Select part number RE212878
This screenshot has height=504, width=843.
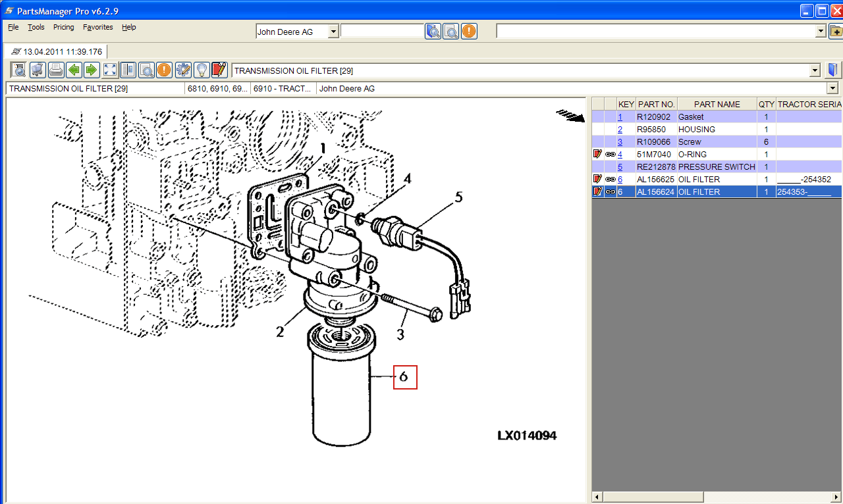click(x=656, y=166)
